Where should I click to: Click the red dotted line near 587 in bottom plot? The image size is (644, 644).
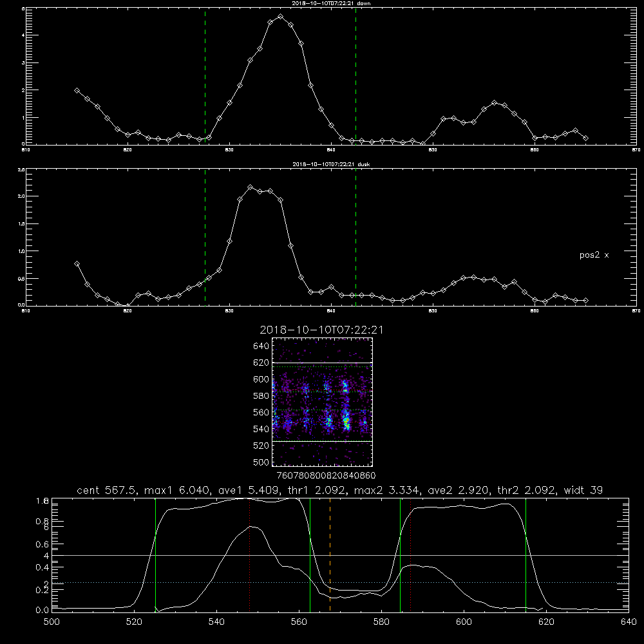coord(410,555)
